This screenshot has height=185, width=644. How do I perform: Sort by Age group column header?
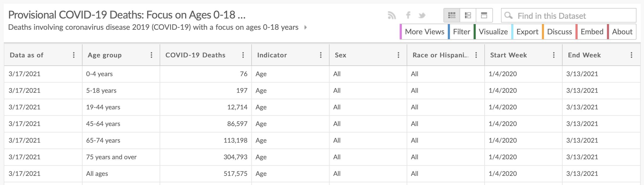(105, 55)
